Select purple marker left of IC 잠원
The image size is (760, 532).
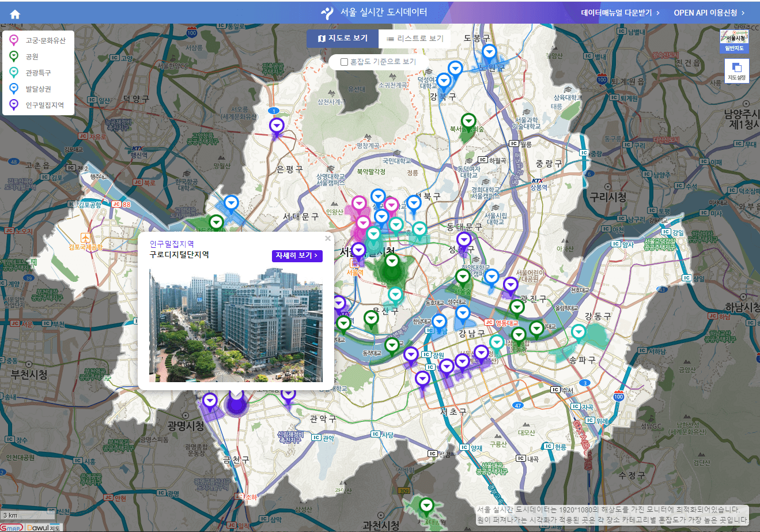(411, 356)
